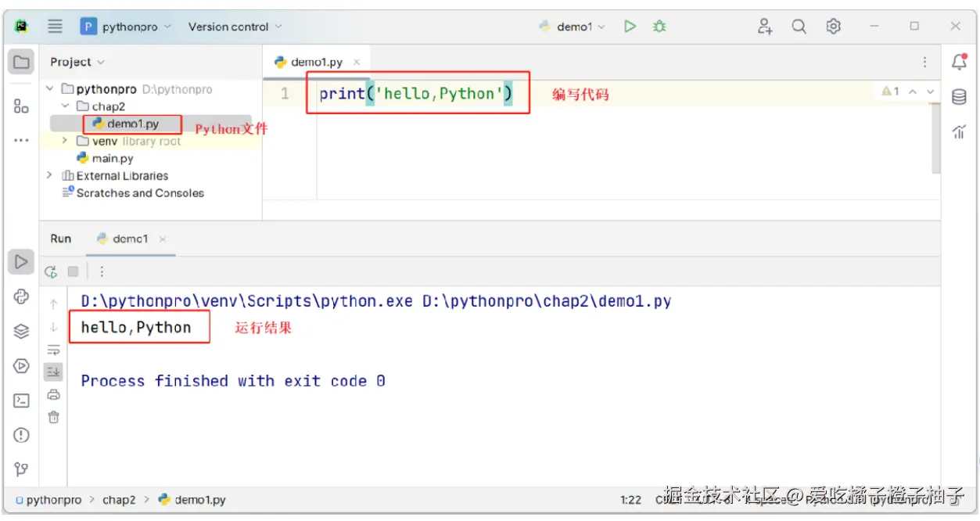Open demo1 run configuration dropdown
Screen dimensions: 980x521
click(x=573, y=27)
